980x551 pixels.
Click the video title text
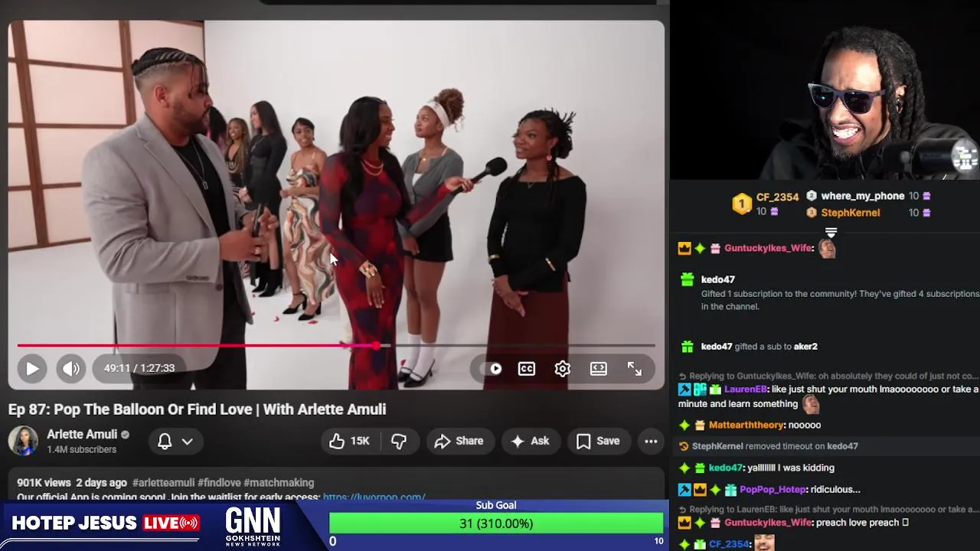click(197, 409)
